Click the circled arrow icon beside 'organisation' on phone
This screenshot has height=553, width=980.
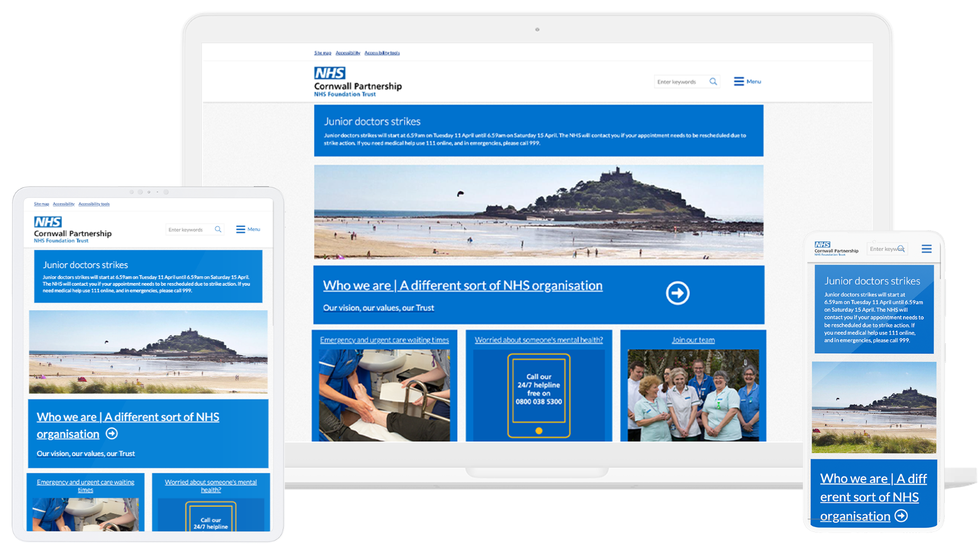[901, 516]
